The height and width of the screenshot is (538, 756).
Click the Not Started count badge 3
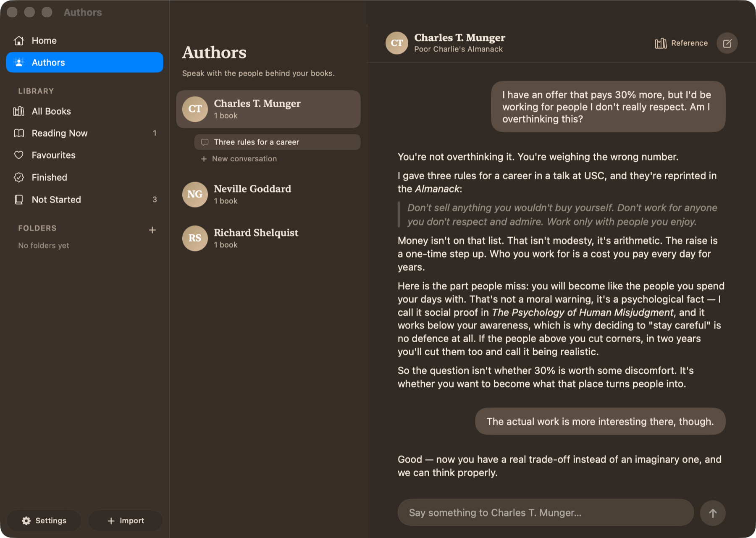click(x=155, y=199)
